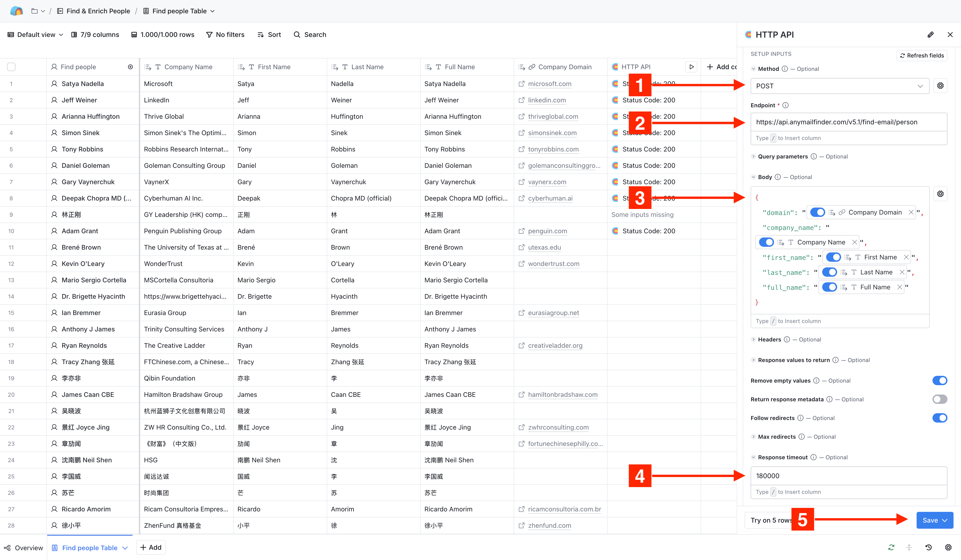Screen dimensions: 961x560
Task: Remove the Full Name token
Action: (x=900, y=287)
